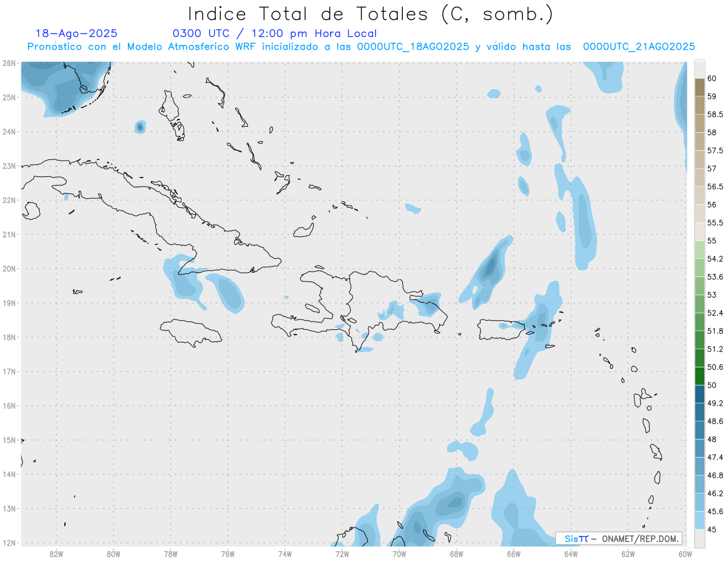The height and width of the screenshot is (562, 728).
Task: Click the longitude label "78W"
Action: tap(170, 554)
